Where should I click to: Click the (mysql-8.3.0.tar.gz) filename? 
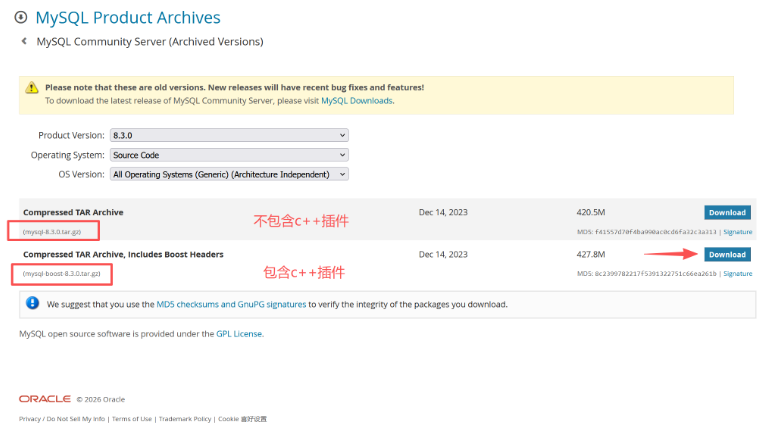pos(52,232)
